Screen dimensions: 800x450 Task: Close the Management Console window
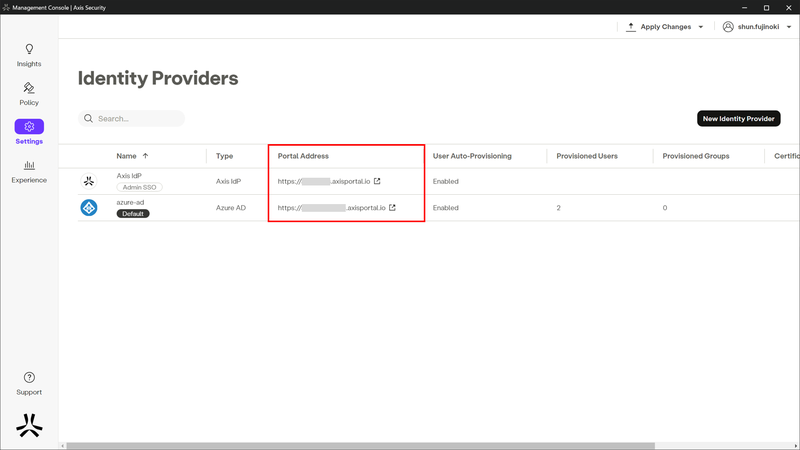pos(788,8)
